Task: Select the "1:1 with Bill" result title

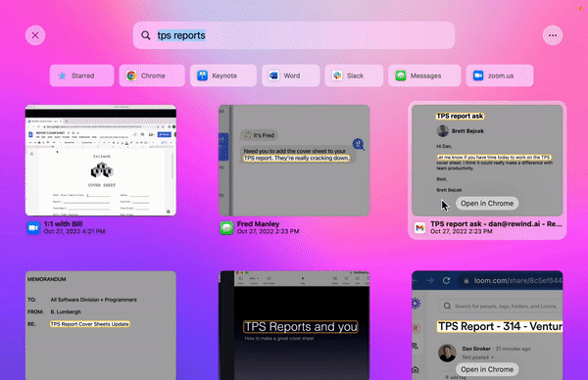Action: [x=63, y=223]
